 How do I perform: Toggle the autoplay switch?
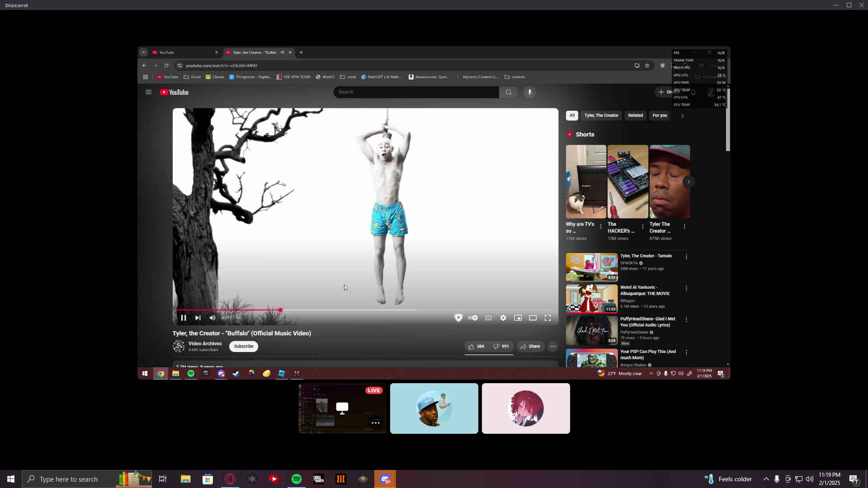[473, 318]
